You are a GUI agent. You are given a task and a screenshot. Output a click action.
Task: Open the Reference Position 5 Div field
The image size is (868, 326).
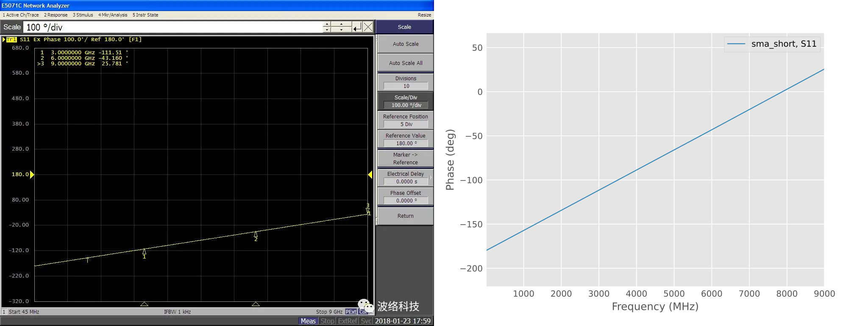[406, 124]
